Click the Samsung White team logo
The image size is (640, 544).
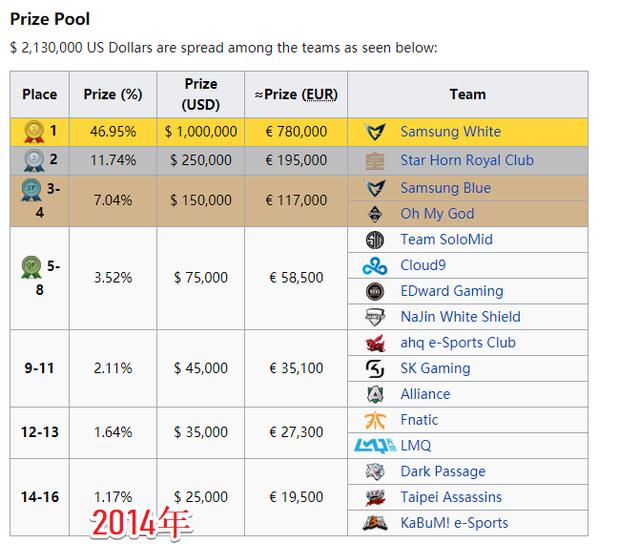pyautogui.click(x=375, y=132)
